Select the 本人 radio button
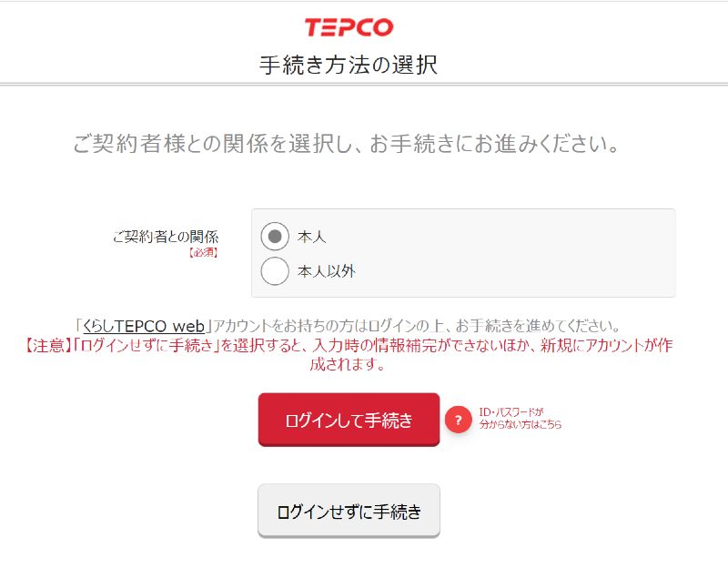 click(275, 237)
